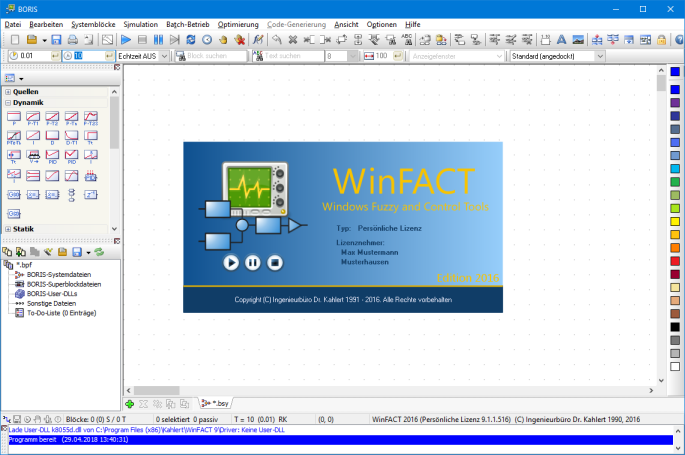Select the P block in Dynamik palette
The height and width of the screenshot is (455, 685).
pyautogui.click(x=14, y=118)
